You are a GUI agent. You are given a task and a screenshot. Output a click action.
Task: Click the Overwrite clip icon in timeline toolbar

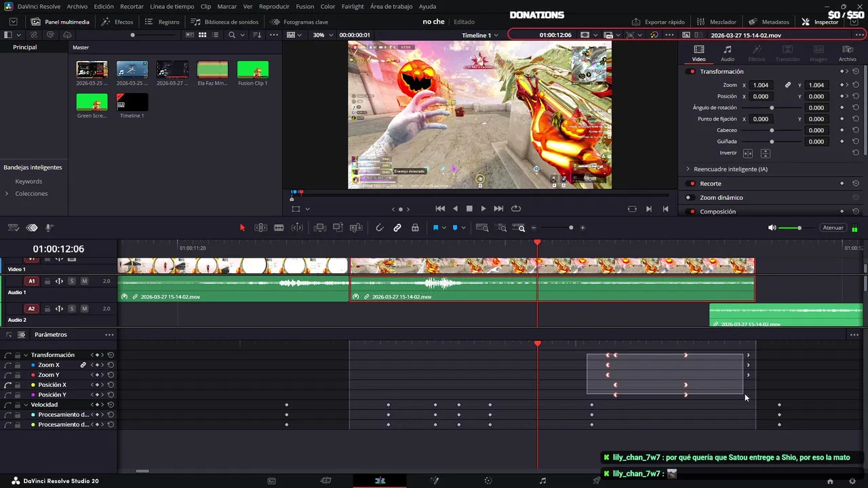click(338, 228)
